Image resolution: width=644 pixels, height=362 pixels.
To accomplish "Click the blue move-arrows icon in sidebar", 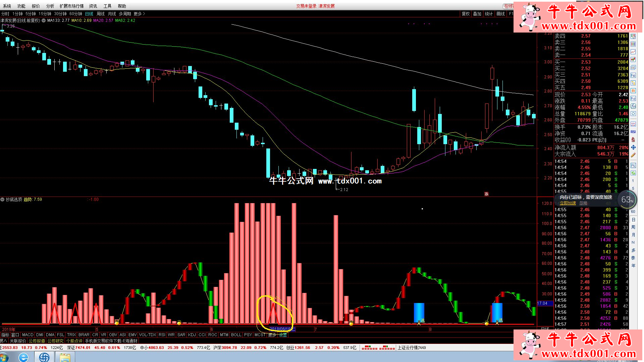I will point(633,147).
